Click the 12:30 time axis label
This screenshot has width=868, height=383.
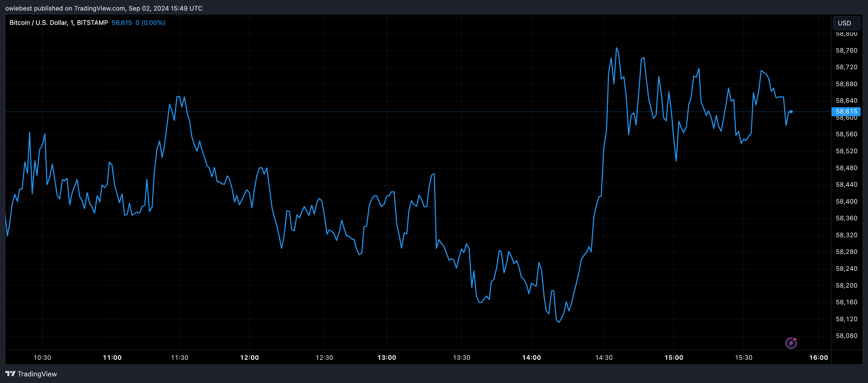(x=324, y=357)
